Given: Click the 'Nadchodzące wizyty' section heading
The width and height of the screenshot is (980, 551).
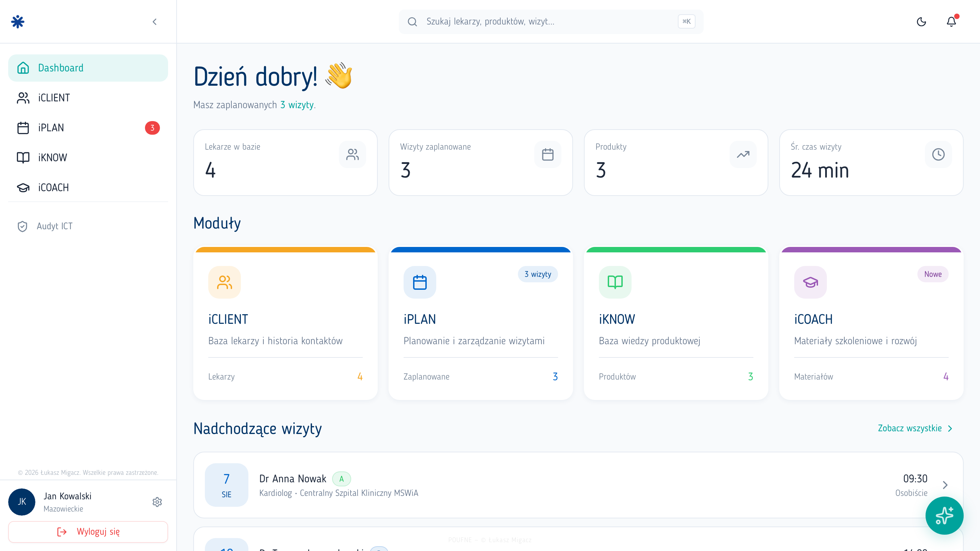Looking at the screenshot, I should (x=258, y=429).
